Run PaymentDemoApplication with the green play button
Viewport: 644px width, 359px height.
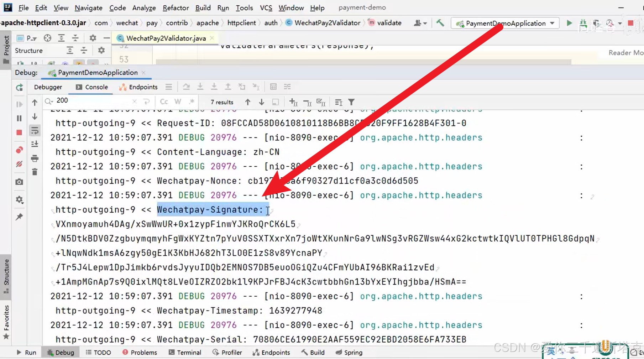(x=569, y=23)
